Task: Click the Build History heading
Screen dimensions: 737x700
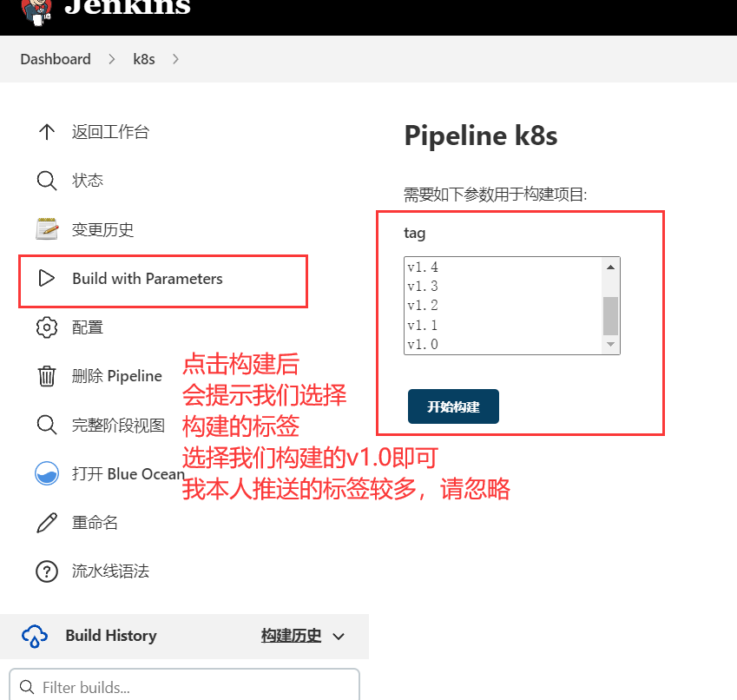Action: coord(111,636)
